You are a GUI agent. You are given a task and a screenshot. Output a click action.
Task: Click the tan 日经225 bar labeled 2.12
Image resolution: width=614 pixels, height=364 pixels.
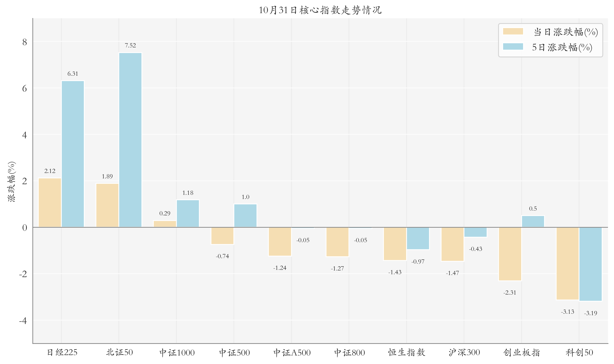[50, 203]
